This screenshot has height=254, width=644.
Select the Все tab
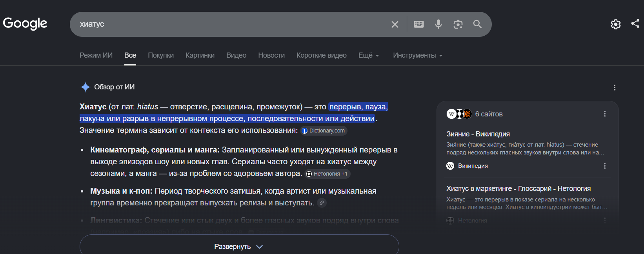pos(130,55)
